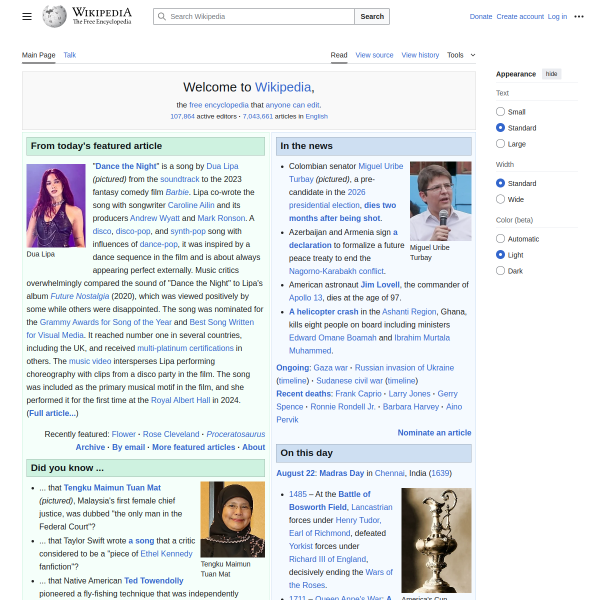
Task: Click the Ethel Kennedy link
Action: [x=166, y=554]
